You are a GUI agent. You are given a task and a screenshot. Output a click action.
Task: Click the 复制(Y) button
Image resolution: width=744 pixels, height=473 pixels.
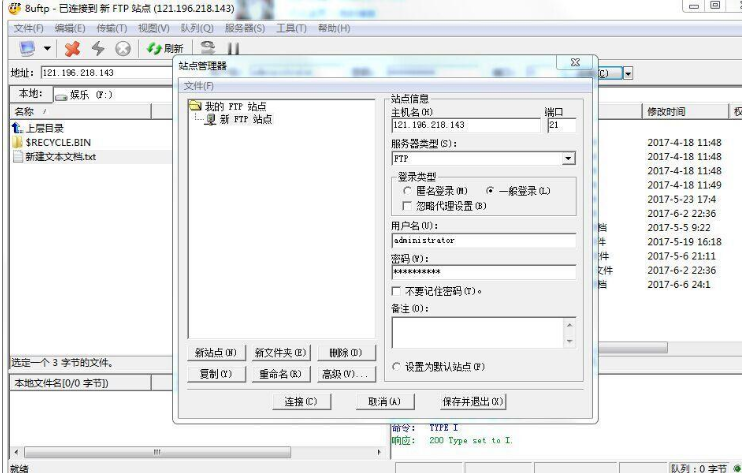pos(216,374)
